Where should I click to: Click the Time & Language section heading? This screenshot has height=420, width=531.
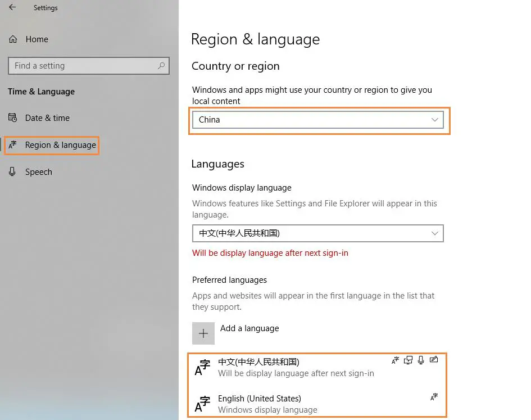(x=42, y=92)
